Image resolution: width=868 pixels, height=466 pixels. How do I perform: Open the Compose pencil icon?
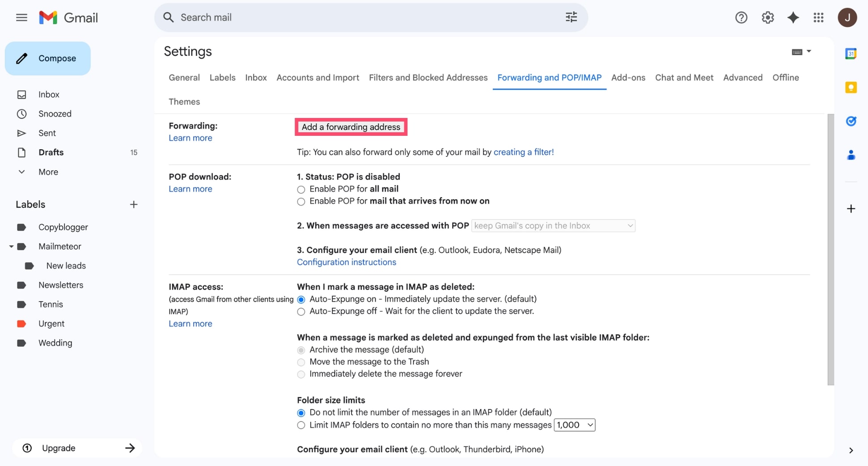[x=22, y=58]
